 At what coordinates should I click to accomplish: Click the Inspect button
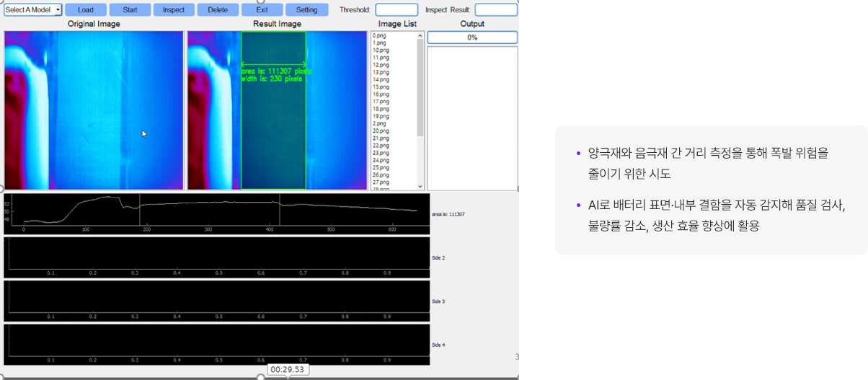[174, 10]
